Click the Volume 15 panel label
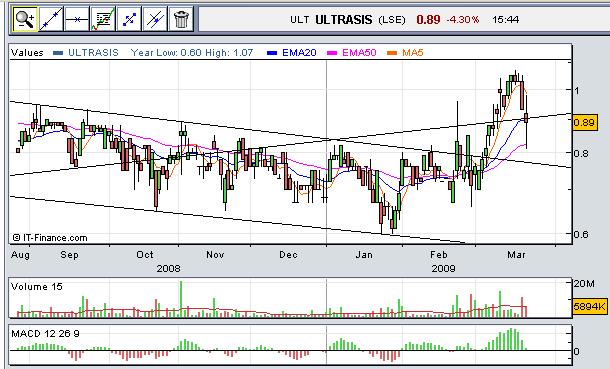 click(37, 287)
